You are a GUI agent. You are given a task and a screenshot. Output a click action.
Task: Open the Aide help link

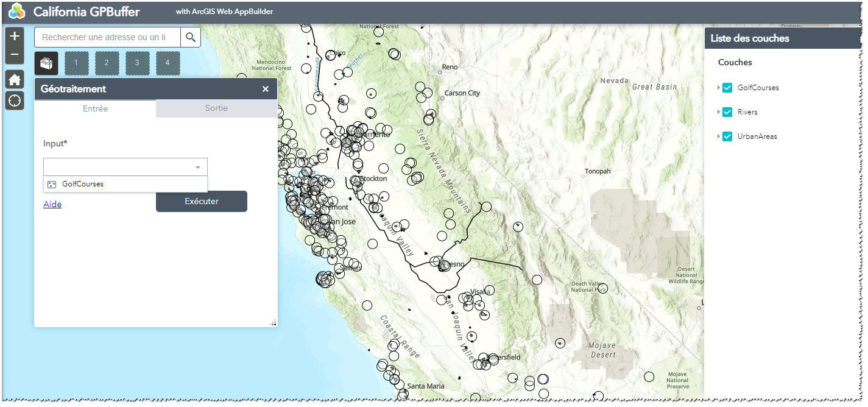(52, 203)
